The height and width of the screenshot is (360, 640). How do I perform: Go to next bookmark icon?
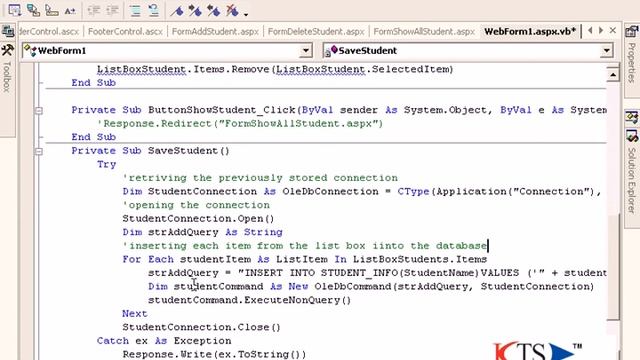pyautogui.click(x=196, y=10)
